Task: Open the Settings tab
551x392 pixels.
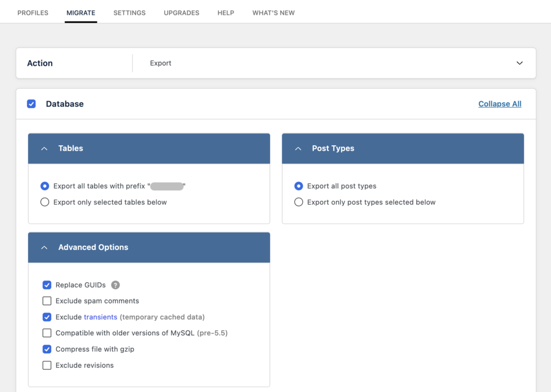Action: [x=129, y=13]
